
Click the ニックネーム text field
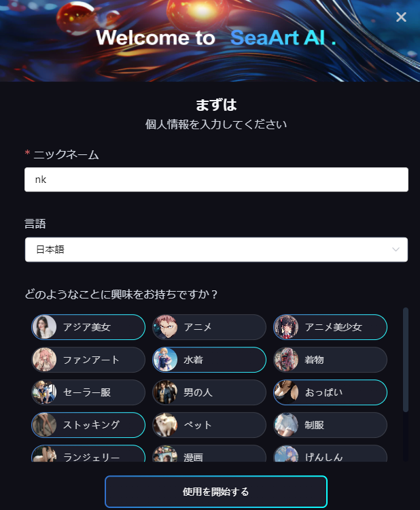[x=216, y=180]
